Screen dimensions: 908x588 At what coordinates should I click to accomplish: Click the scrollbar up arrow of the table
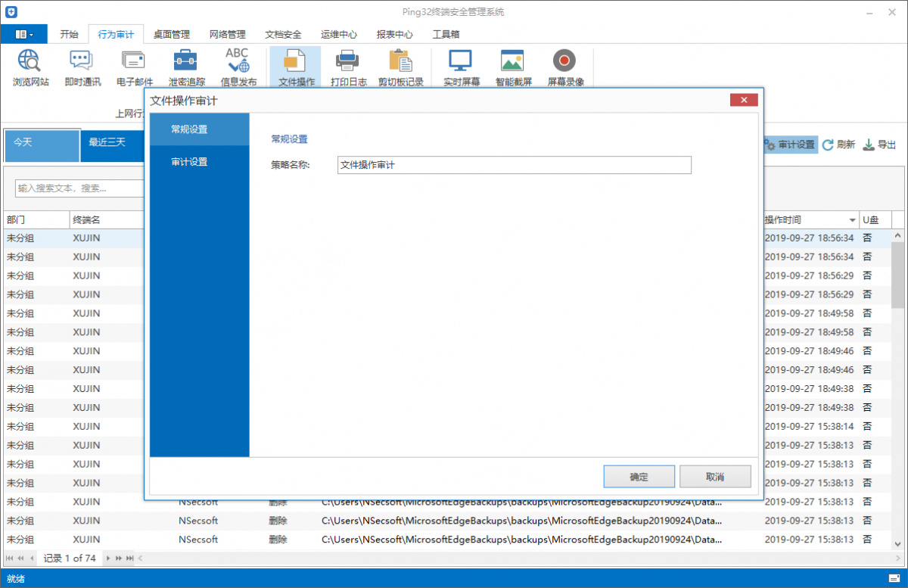point(898,235)
